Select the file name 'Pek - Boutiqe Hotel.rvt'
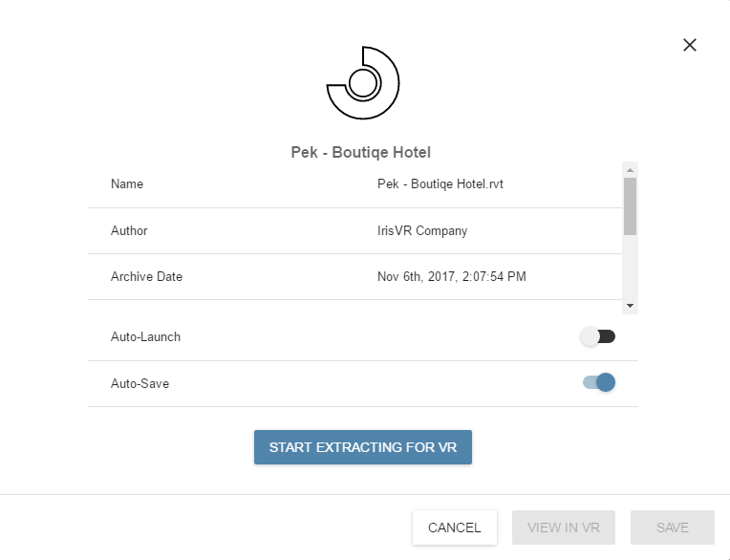Viewport: 730px width, 560px height. click(440, 184)
